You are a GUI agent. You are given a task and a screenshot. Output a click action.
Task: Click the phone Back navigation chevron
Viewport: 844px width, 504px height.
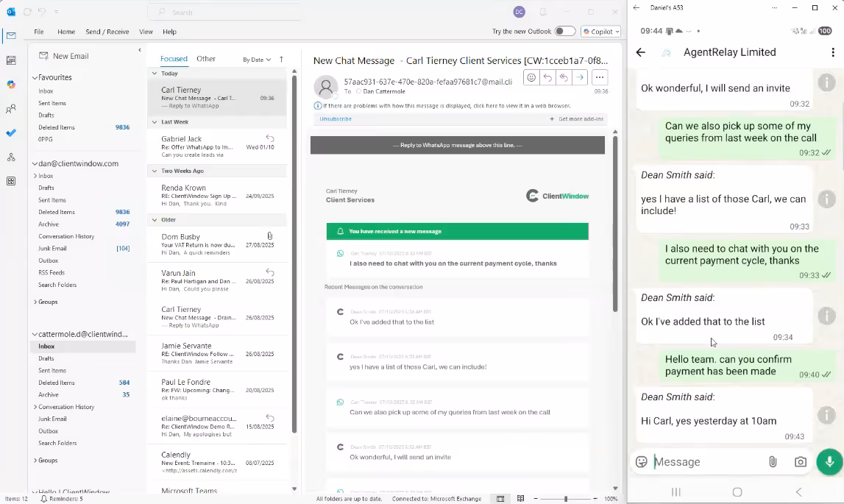click(799, 492)
